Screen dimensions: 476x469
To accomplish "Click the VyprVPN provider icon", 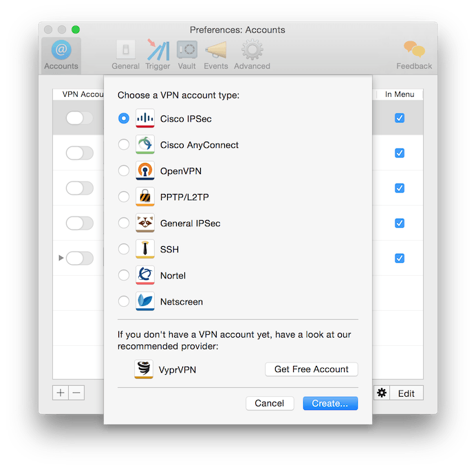I will (143, 369).
